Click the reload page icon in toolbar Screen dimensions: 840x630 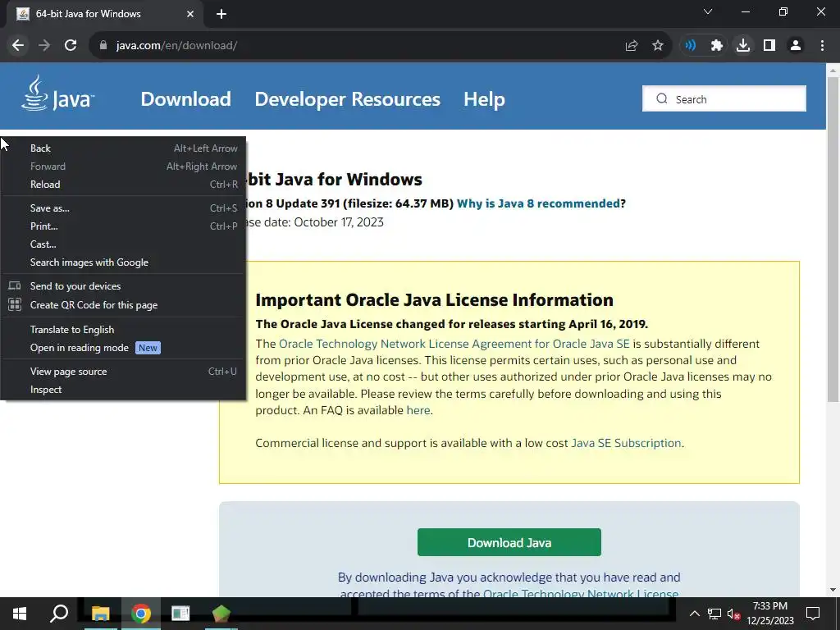pos(71,46)
